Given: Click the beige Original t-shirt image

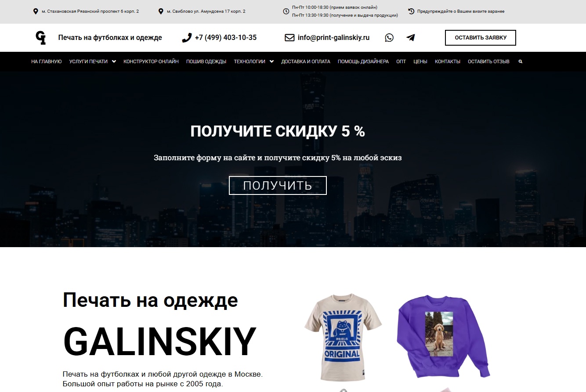Looking at the screenshot, I should click(x=343, y=338).
